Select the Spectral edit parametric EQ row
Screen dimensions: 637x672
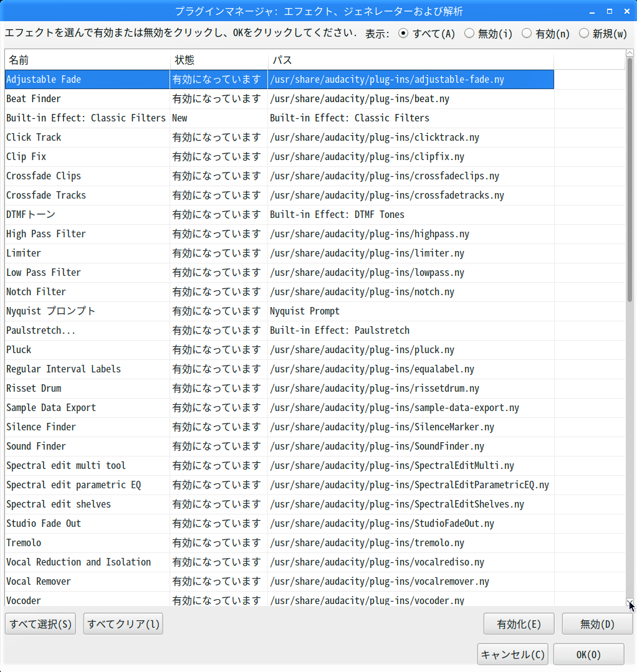point(279,485)
